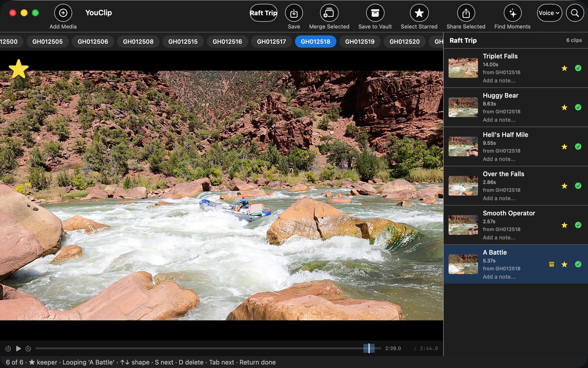Screen dimensions: 588x368
Task: Click the Select Starred star icon
Action: click(x=419, y=13)
